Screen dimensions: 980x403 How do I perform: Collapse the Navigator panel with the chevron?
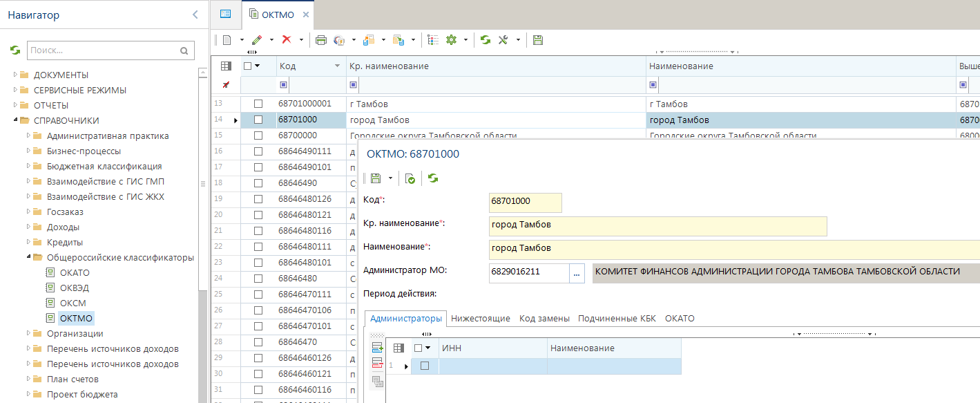[195, 15]
